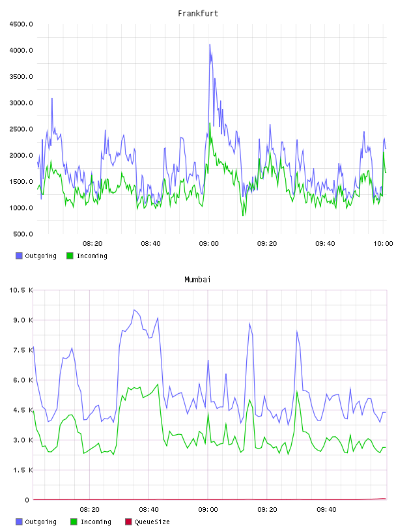Click the 1500.0 label on Frankfurt axis

(21, 181)
